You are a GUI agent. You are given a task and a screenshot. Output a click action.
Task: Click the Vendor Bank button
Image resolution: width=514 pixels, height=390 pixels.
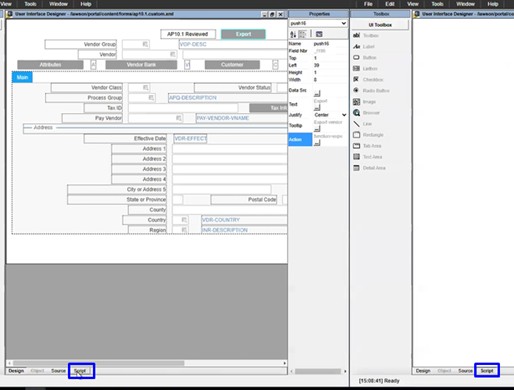click(141, 65)
